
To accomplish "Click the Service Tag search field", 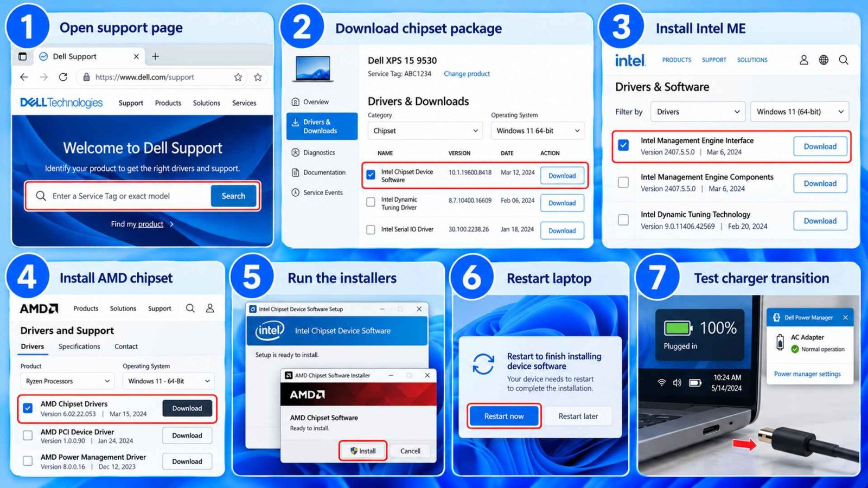I will [x=119, y=196].
